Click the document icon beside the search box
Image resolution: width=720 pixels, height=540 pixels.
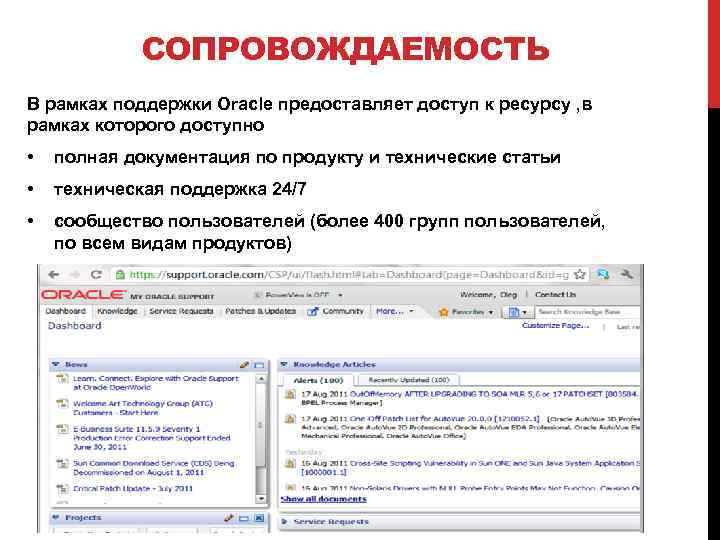514,312
